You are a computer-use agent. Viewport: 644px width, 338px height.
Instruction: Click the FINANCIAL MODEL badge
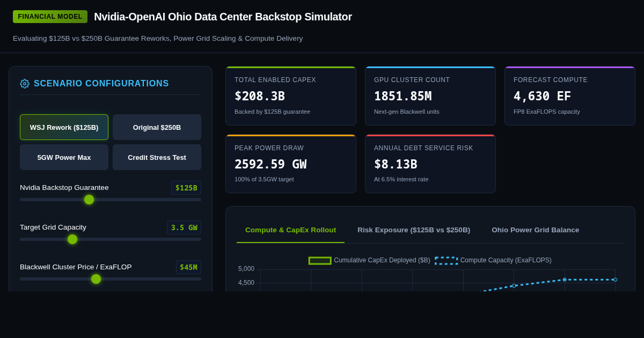(50, 17)
